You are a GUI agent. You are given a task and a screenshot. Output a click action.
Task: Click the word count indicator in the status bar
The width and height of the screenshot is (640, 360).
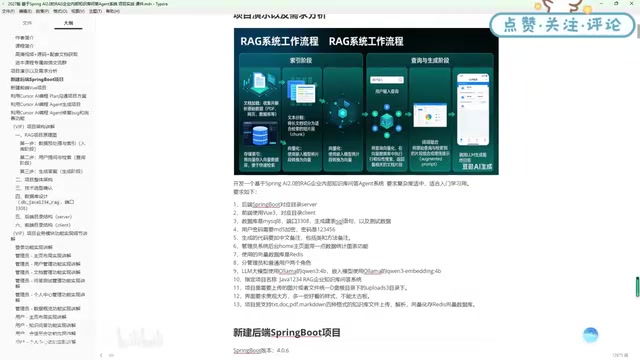pos(620,356)
